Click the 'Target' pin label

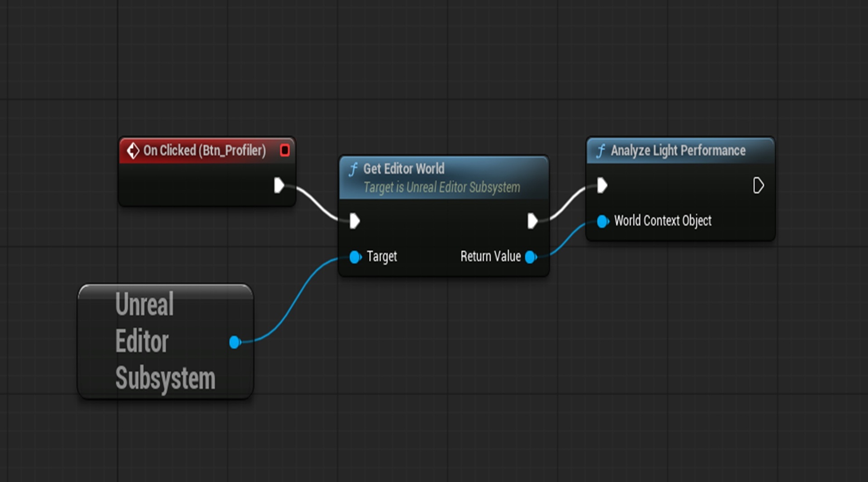pos(382,256)
